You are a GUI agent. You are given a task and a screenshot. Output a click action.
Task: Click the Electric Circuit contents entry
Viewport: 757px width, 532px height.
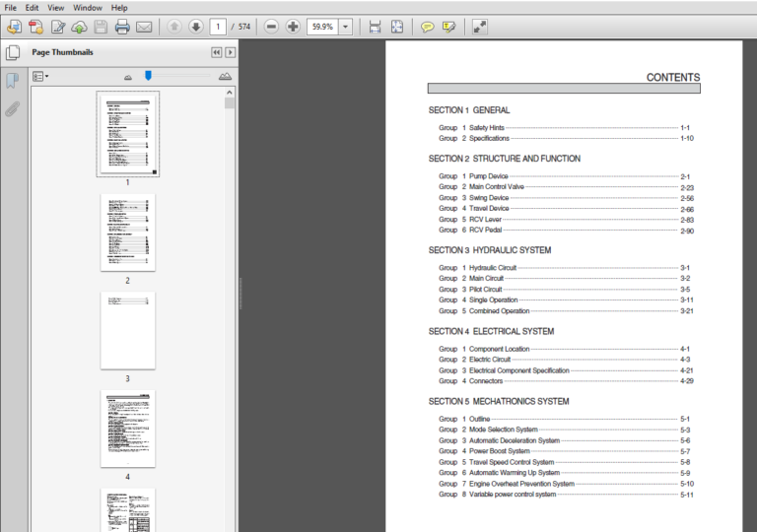click(566, 360)
